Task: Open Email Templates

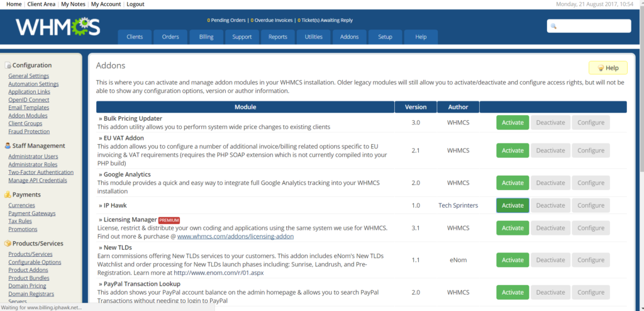Action: [x=29, y=108]
